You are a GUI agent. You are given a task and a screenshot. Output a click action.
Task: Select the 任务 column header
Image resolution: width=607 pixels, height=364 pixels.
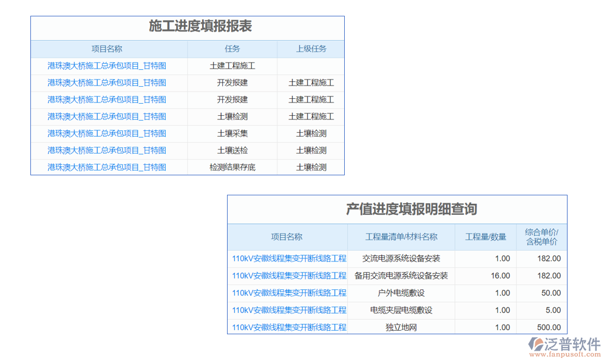(x=232, y=49)
